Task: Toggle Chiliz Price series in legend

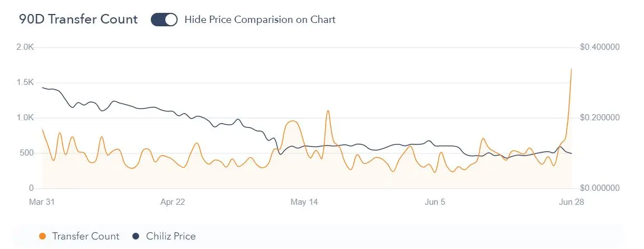Action: point(170,237)
